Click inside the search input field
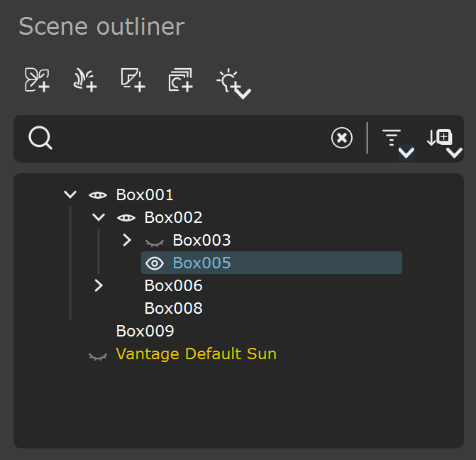This screenshot has height=460, width=476. coord(192,138)
